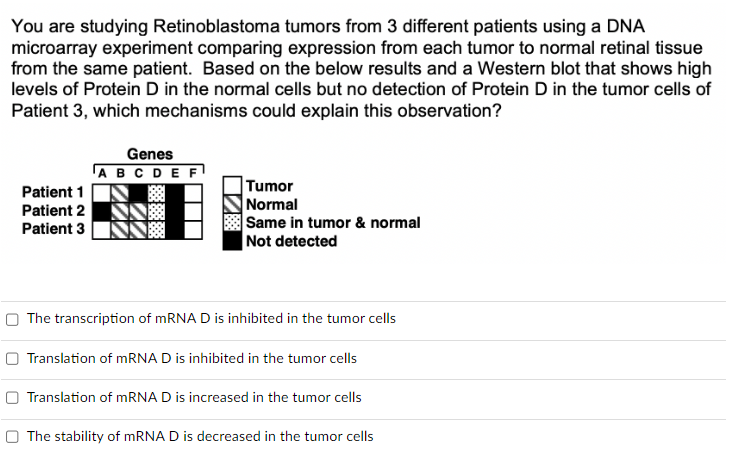Image resolution: width=730 pixels, height=456 pixels.
Task: Click Patient 1's hatched Gene B cell
Action: pos(120,193)
